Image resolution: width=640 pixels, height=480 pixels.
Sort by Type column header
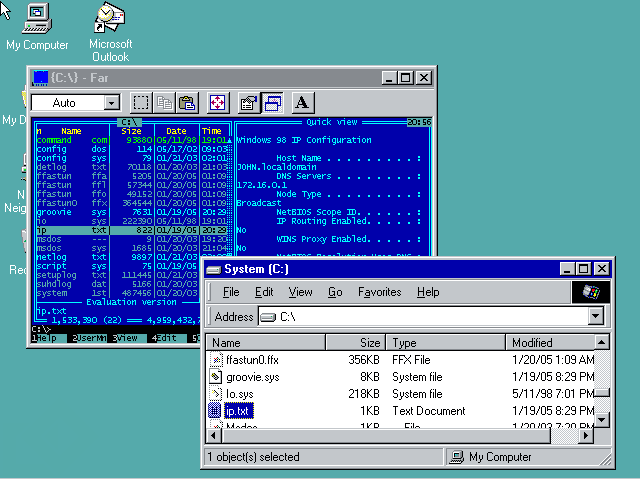click(446, 342)
